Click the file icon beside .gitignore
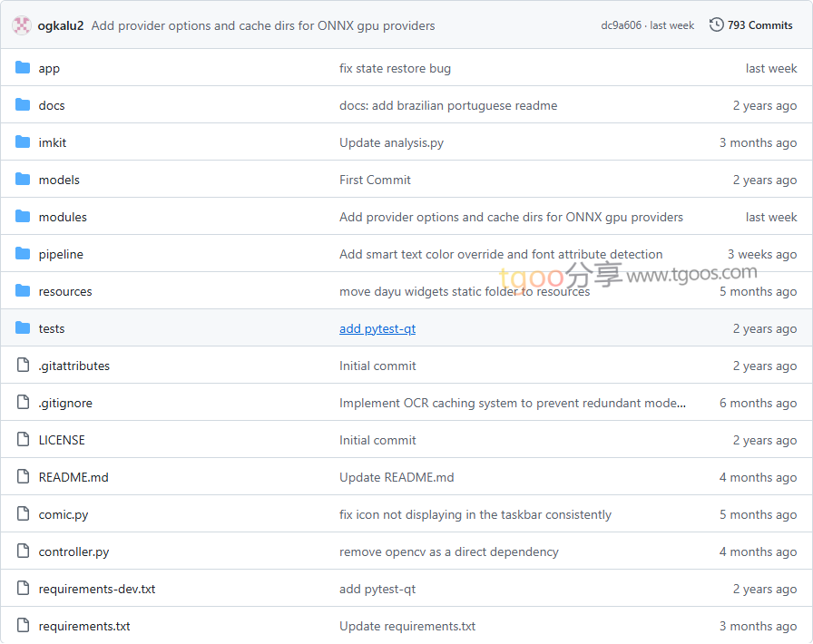 (23, 403)
